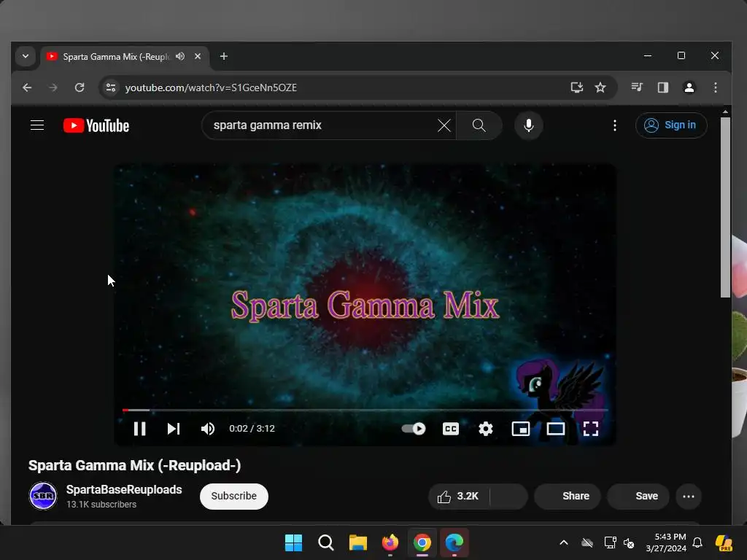
Task: Select the Sparta Gamma Mix tab
Action: (116, 57)
